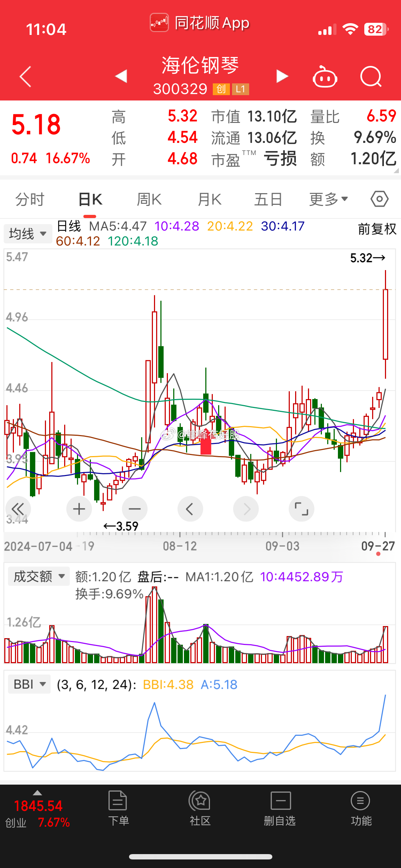Tap the 08-12 date axis label

pyautogui.click(x=180, y=546)
